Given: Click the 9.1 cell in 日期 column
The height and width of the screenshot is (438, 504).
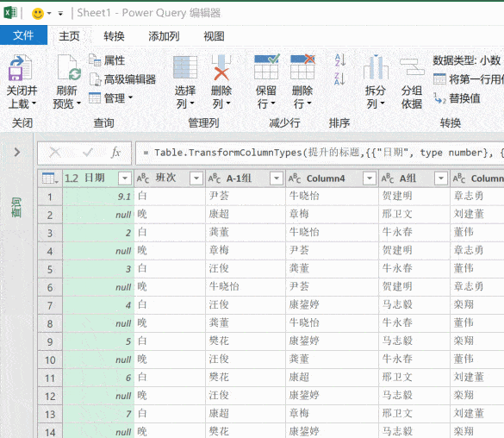Looking at the screenshot, I should click(98, 197).
